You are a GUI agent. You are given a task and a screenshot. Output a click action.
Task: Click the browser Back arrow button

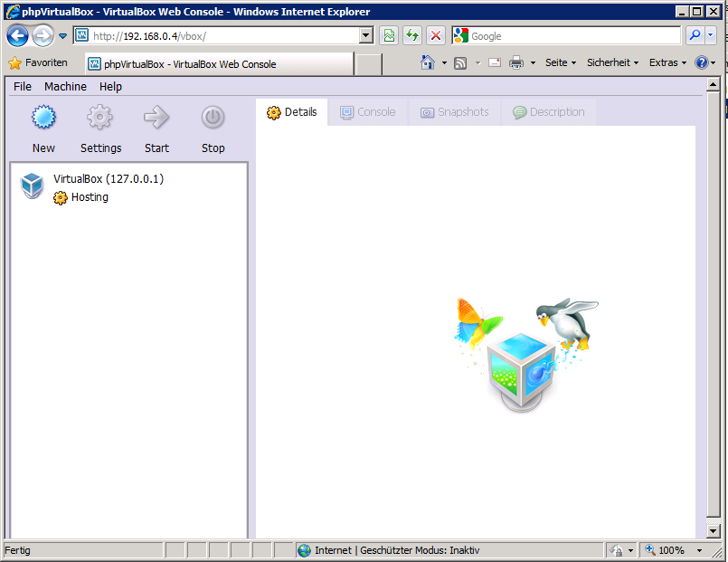tap(18, 36)
